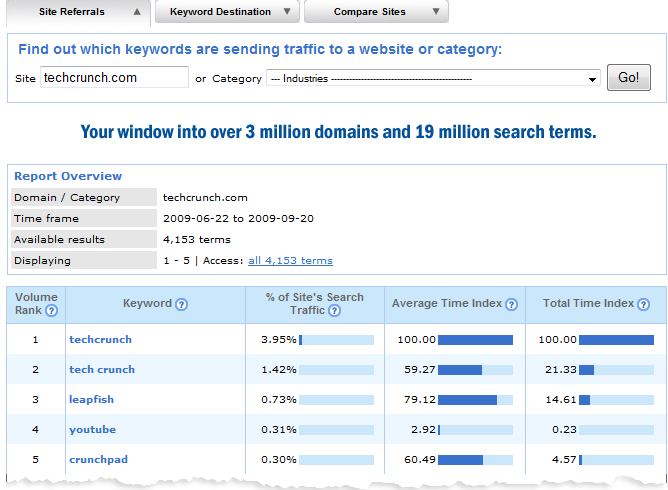The height and width of the screenshot is (490, 668).
Task: Open the techcrunch keyword link
Action: [x=101, y=340]
